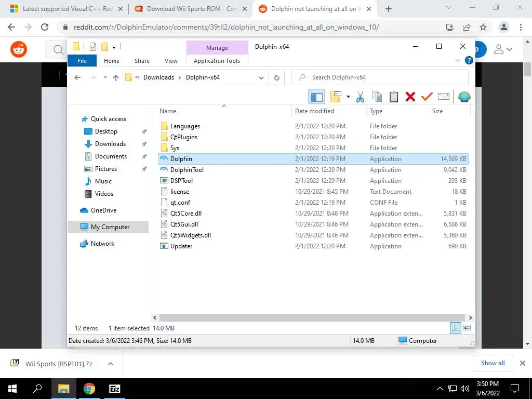The height and width of the screenshot is (399, 532).
Task: Open 7-Zip from the taskbar
Action: (114, 389)
